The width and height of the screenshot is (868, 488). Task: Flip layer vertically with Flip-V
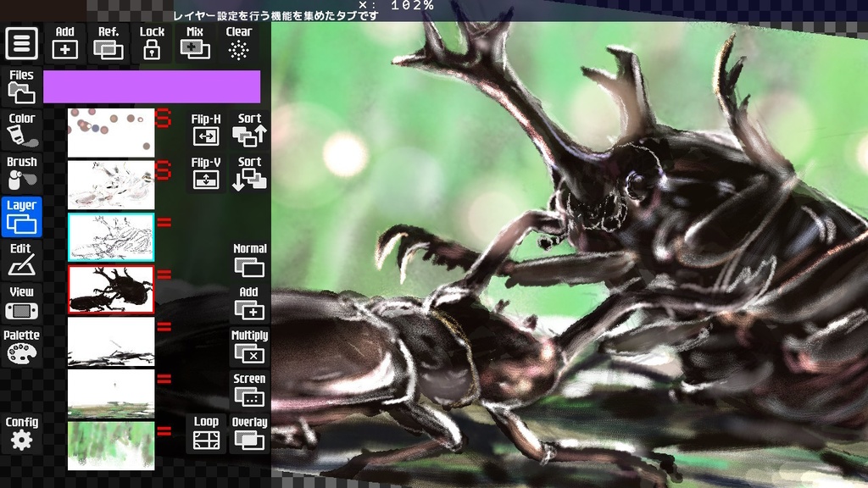206,173
